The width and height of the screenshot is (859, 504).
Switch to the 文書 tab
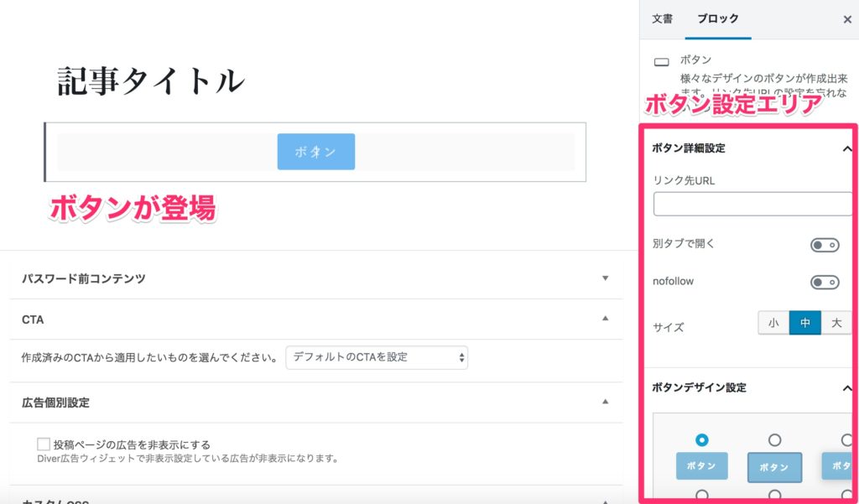(663, 19)
